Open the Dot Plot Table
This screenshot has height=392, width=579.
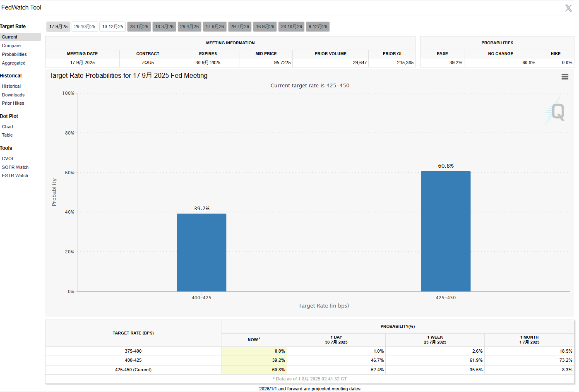click(x=7, y=135)
